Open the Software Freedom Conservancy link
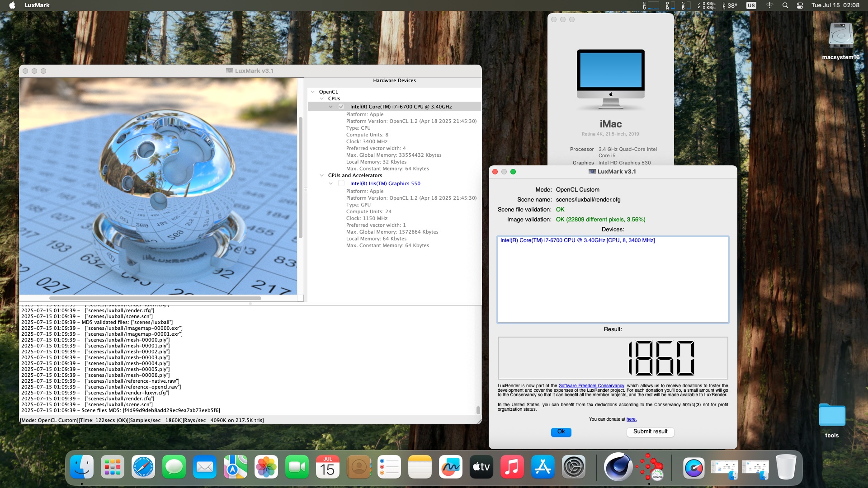 tap(591, 386)
